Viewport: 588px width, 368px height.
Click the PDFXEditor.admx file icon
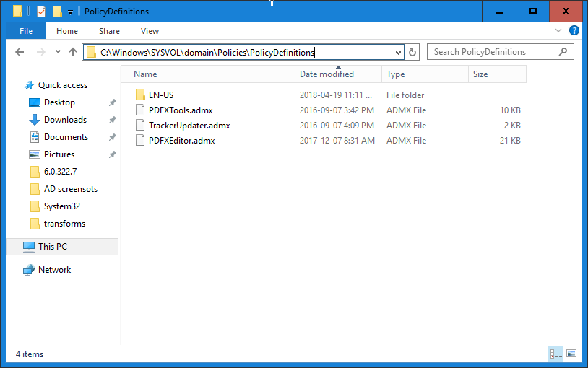tap(140, 140)
